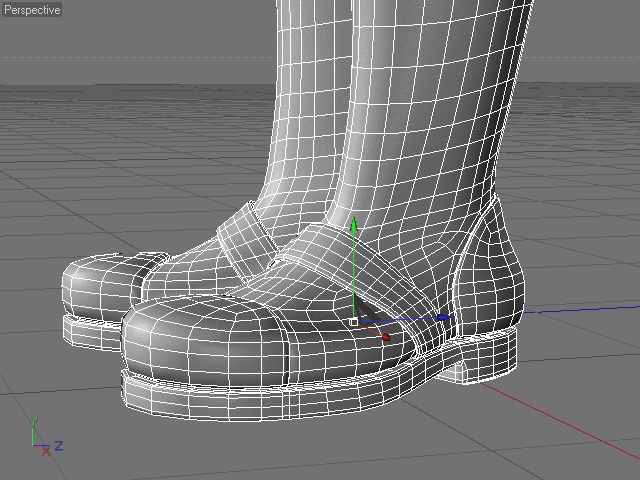This screenshot has width=640, height=480.
Task: Click the white square at gizmo origin
Action: click(353, 322)
